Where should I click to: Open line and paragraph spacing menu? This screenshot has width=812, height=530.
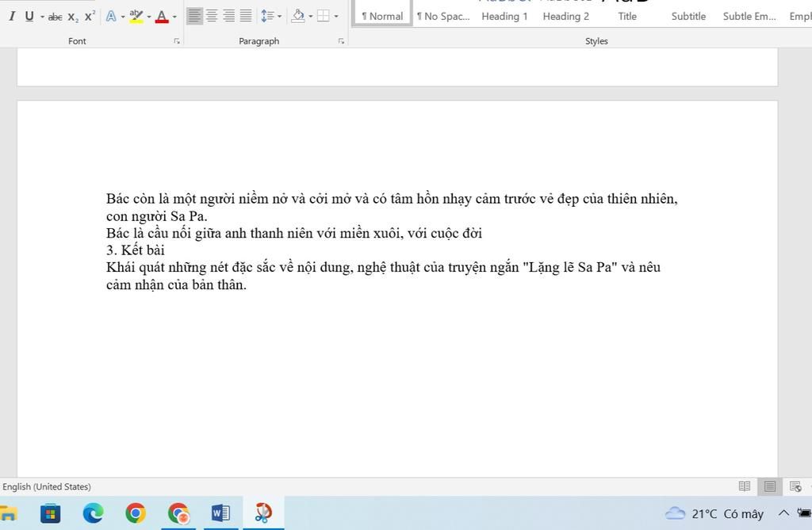[x=267, y=16]
